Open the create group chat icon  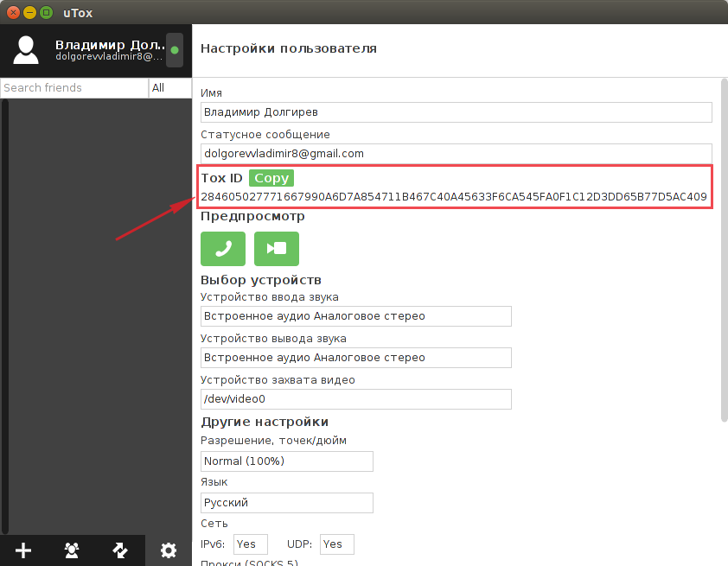coord(72,550)
